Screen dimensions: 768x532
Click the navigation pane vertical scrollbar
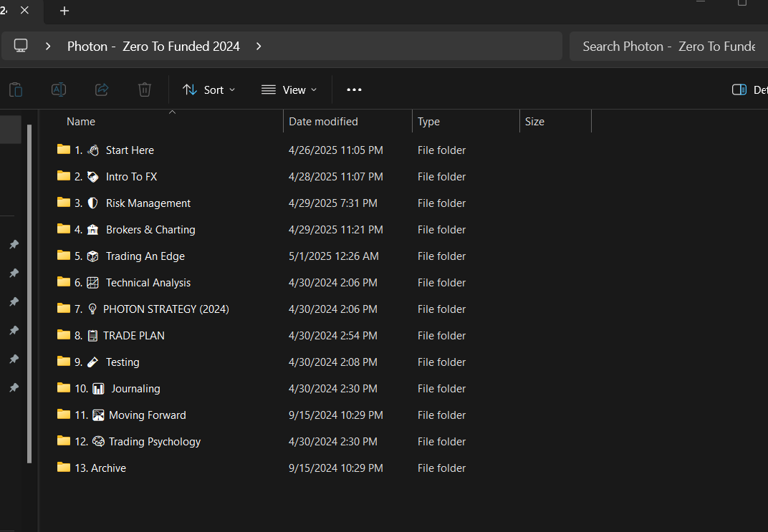coord(29,294)
